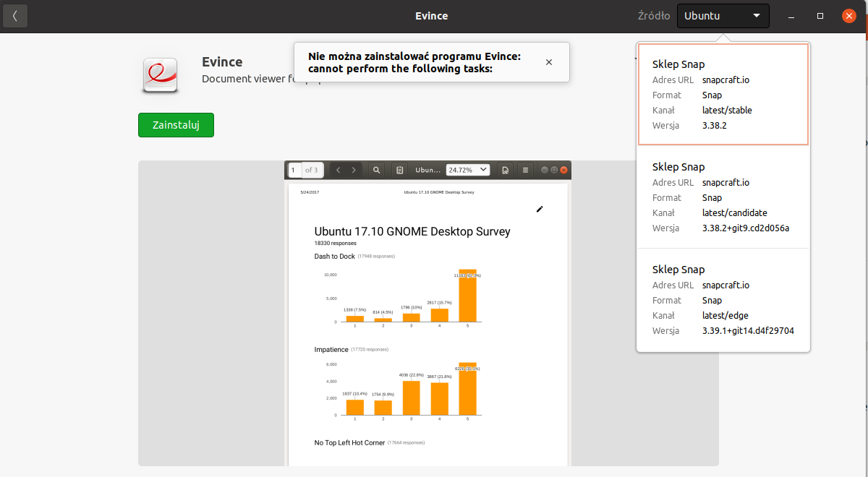Click the Evince application icon
Screen dimensions: 868x477
[159, 74]
